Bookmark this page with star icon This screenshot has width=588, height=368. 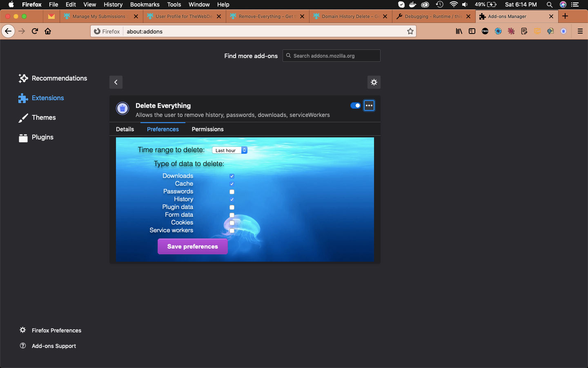[x=410, y=31]
